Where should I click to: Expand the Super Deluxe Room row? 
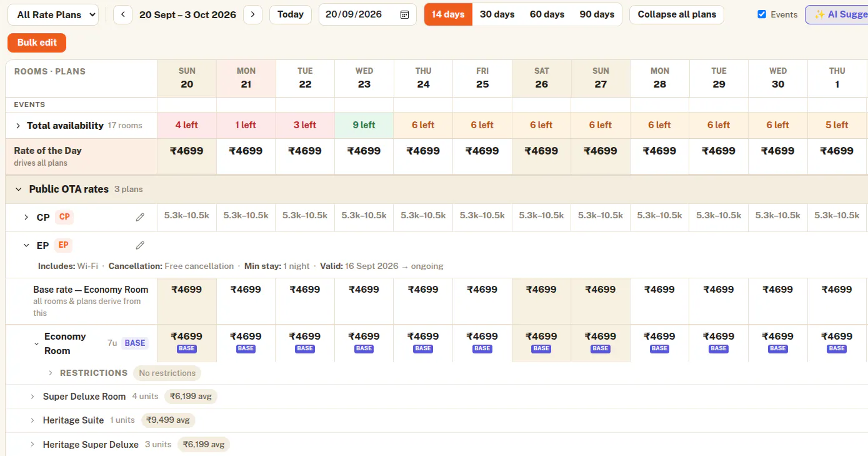click(x=32, y=397)
